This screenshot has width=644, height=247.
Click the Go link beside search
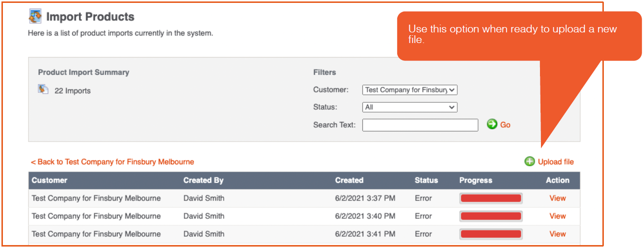pyautogui.click(x=505, y=125)
